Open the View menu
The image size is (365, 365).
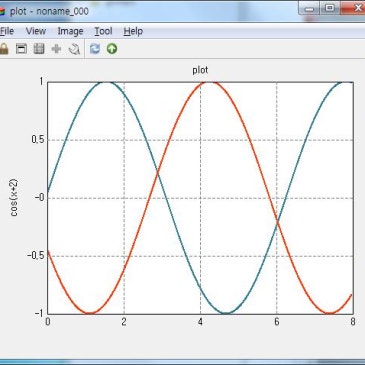[36, 31]
